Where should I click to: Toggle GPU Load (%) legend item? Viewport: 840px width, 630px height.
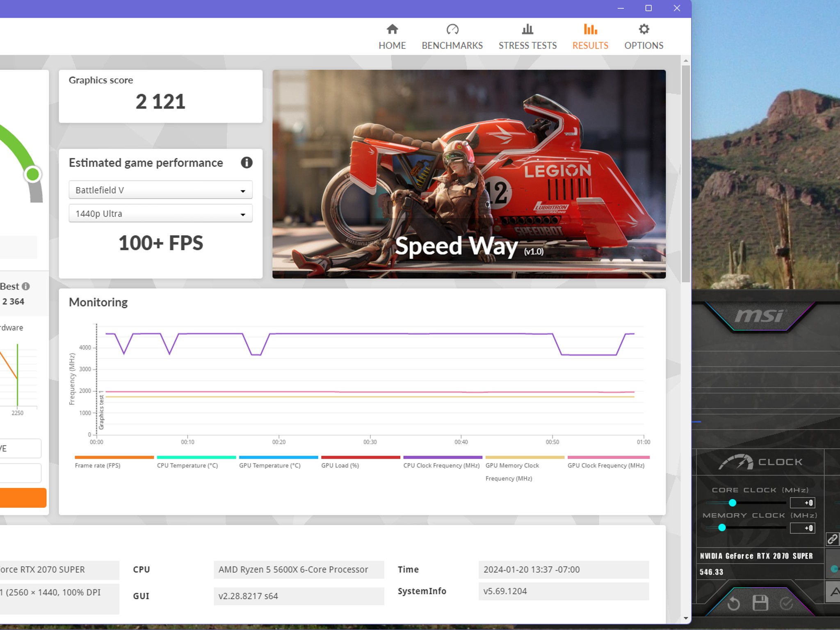tap(361, 462)
